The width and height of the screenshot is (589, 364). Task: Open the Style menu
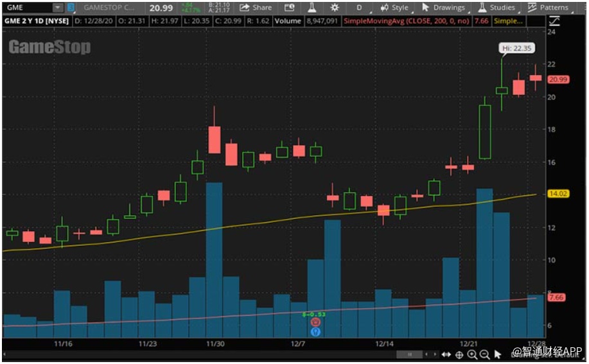click(395, 8)
